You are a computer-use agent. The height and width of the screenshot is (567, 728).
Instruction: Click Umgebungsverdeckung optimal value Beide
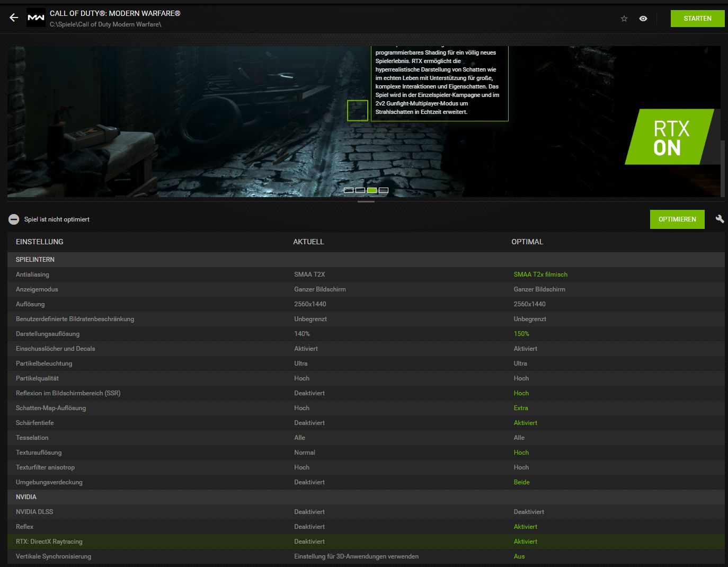point(522,482)
